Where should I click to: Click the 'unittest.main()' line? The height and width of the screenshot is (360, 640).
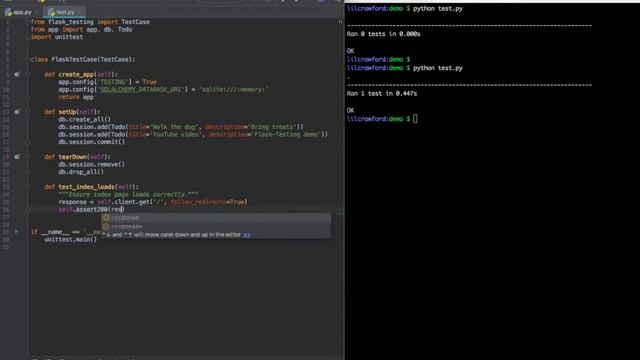tap(71, 240)
